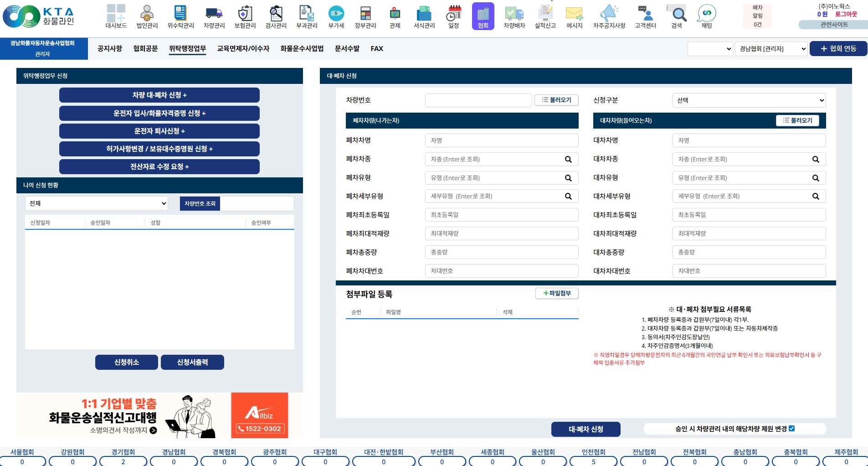Open the 화물운수사업법 menu item
The width and height of the screenshot is (868, 466).
302,49
